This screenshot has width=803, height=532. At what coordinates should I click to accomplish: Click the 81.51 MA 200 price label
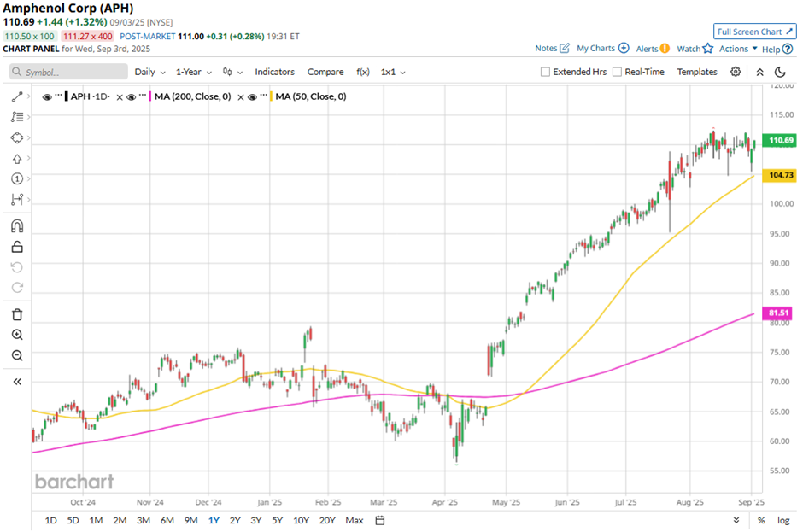[x=778, y=313]
